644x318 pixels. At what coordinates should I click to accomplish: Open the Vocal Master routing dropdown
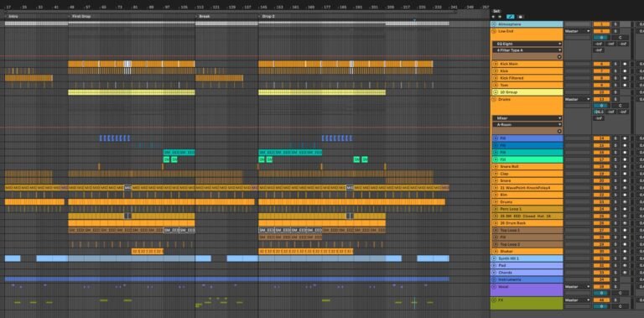tap(578, 287)
